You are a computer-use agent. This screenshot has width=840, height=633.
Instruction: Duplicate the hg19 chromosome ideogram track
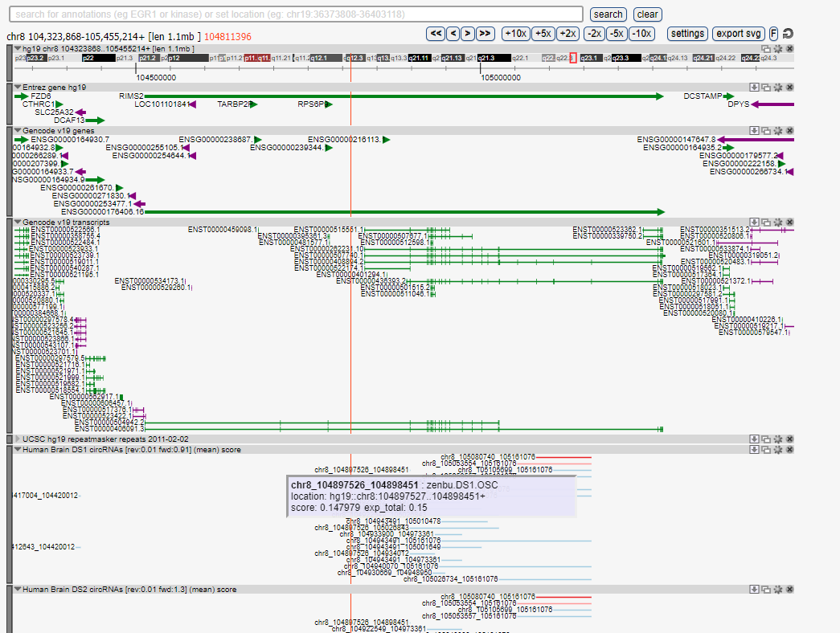[766, 49]
